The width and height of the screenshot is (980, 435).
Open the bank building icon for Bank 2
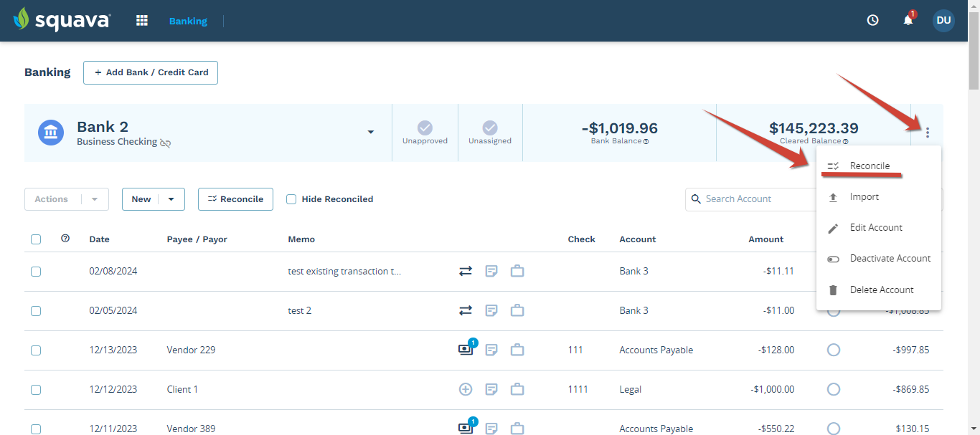point(50,132)
